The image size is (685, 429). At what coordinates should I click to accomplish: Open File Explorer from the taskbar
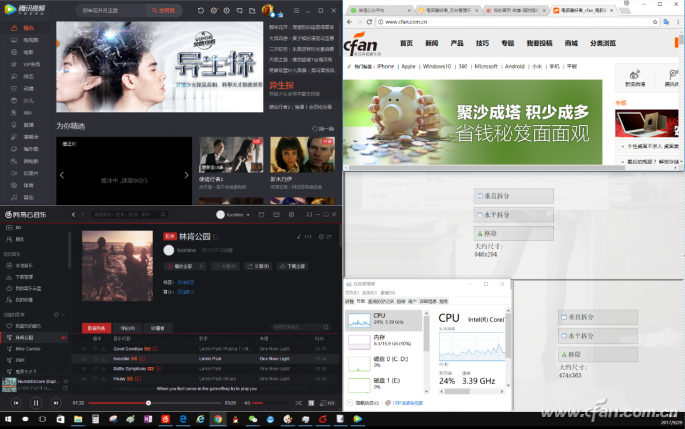[x=78, y=419]
